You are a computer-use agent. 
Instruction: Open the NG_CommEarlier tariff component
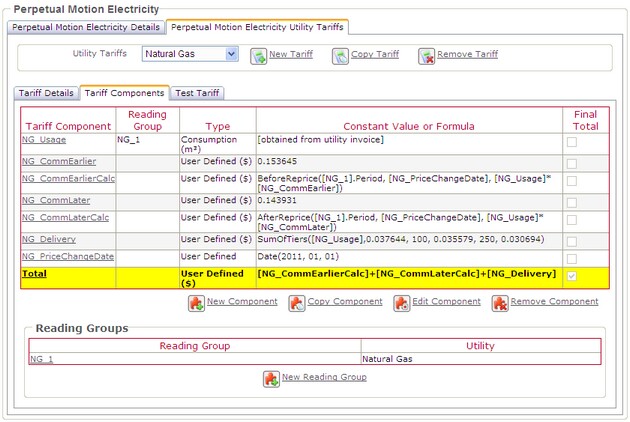59,162
